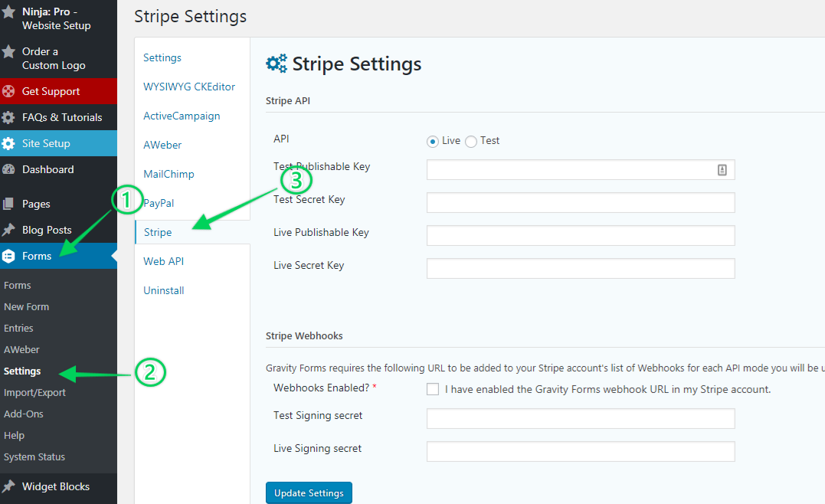Screen dimensions: 825x504
Task: Open Help in Forms submenu
Action: 15,436
